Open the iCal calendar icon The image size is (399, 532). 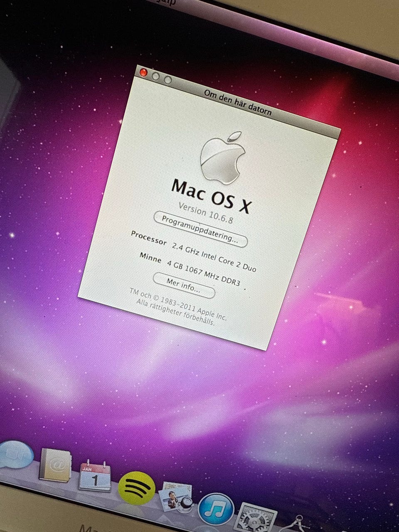[x=95, y=476]
